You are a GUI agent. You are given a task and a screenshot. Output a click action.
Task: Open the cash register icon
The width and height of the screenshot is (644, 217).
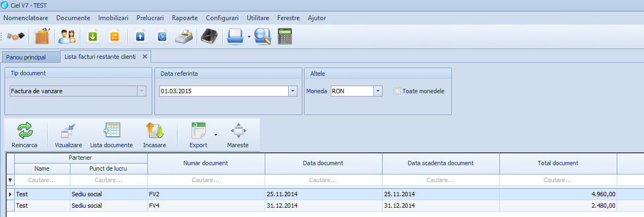[x=184, y=37]
